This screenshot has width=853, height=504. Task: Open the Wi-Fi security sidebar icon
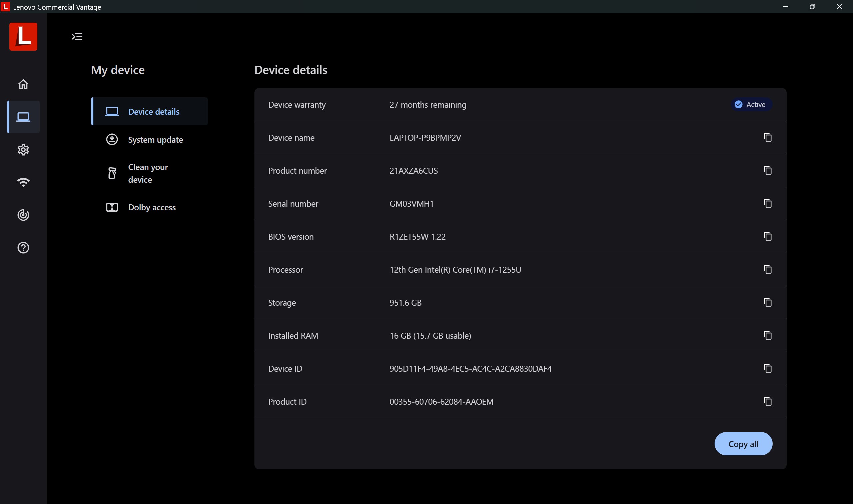point(23,182)
